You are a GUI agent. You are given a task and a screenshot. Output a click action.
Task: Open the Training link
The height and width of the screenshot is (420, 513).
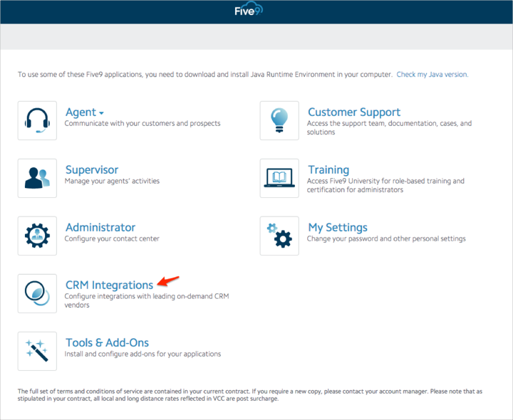coord(328,170)
